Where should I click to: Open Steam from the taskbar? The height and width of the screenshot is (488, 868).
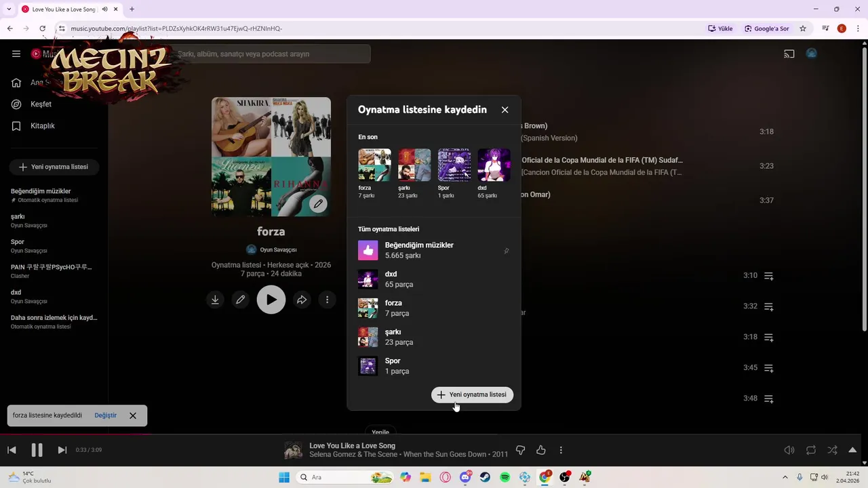pyautogui.click(x=485, y=477)
